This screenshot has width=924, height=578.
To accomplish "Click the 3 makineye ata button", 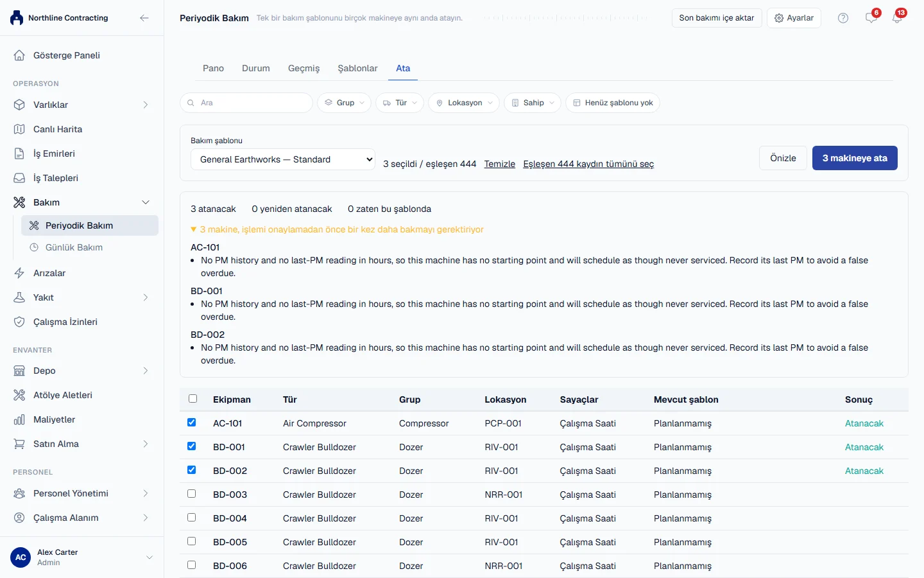I will [855, 158].
